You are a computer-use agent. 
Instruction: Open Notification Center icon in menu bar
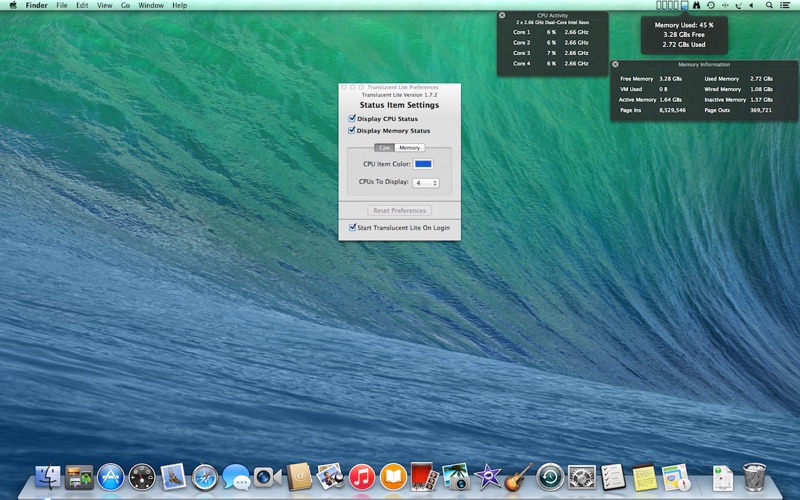(785, 5)
